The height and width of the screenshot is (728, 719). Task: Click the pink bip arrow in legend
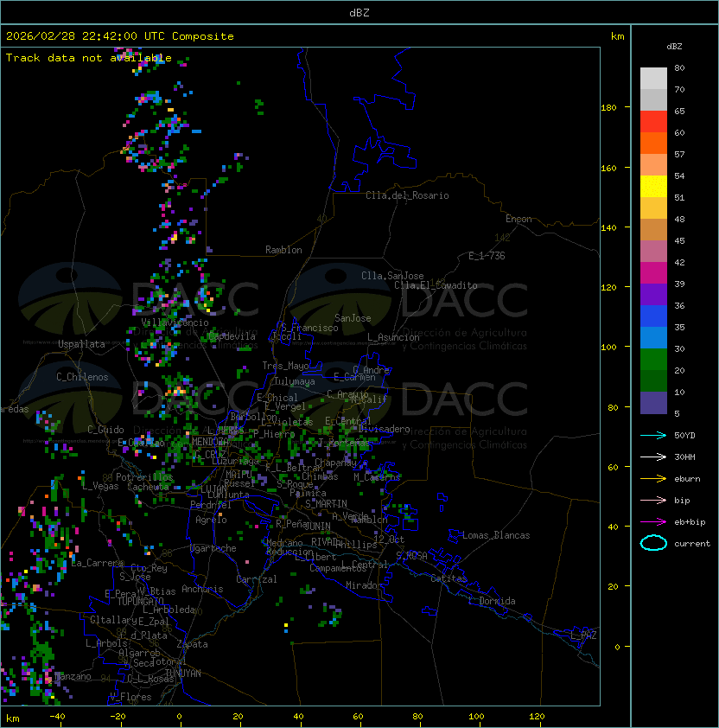653,500
